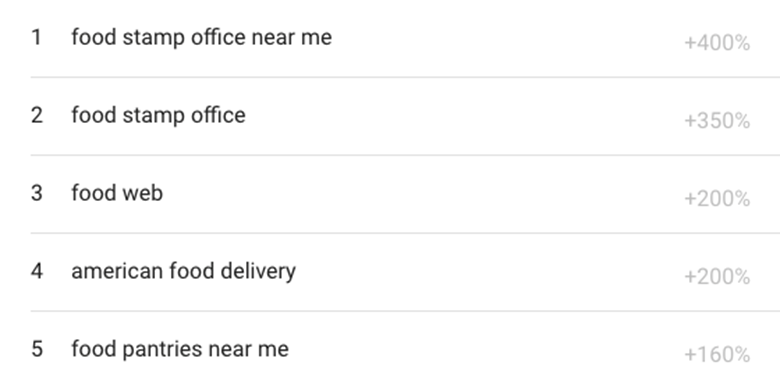Click the +350% rise value

click(717, 121)
